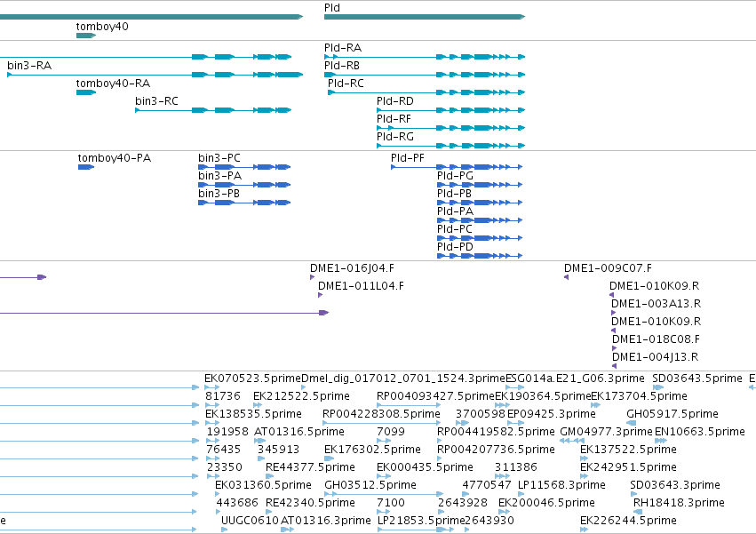Choose the Pld-PD protein label
This screenshot has height=534, width=756.
(455, 248)
